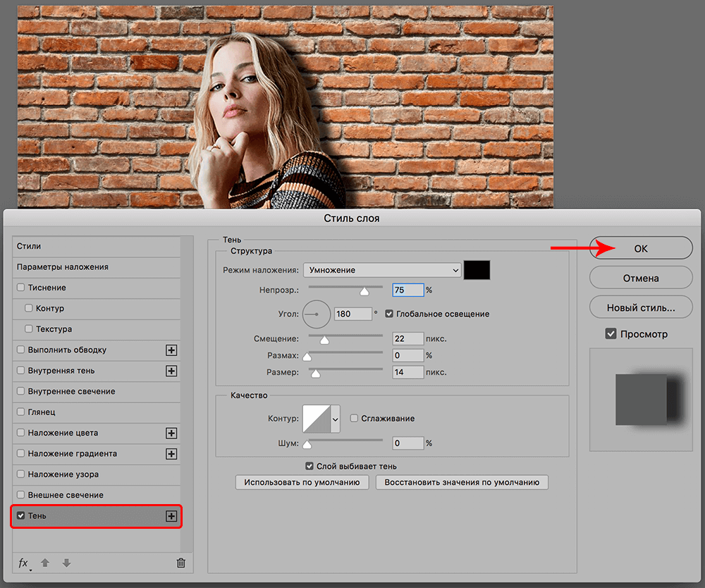Add Наложение цвета instance via plus icon

pos(171,434)
